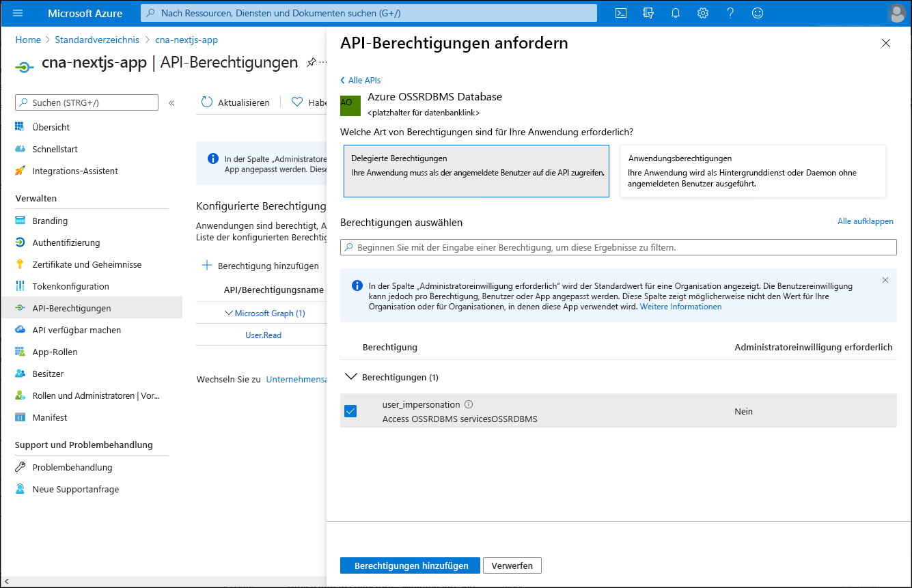Click the Manifest icon

(x=20, y=417)
